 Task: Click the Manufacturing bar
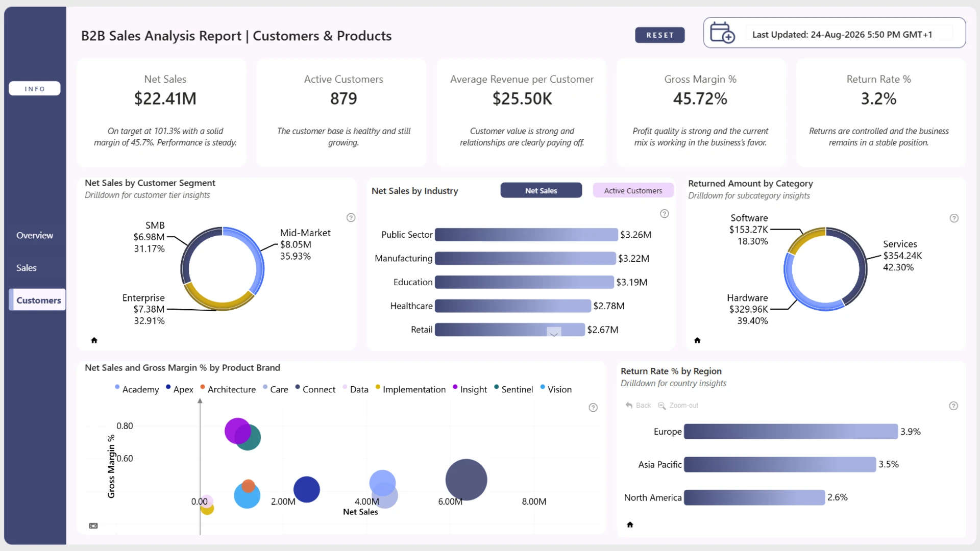(x=525, y=258)
